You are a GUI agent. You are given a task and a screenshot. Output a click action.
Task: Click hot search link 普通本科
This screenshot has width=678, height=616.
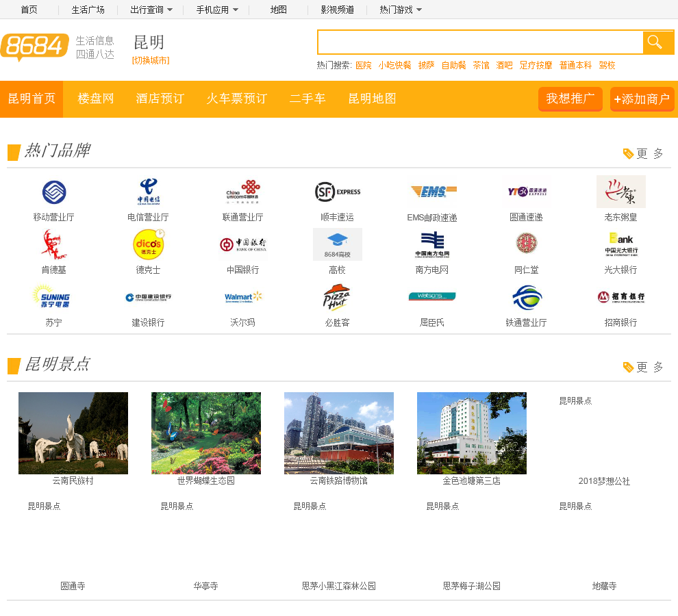coord(575,65)
